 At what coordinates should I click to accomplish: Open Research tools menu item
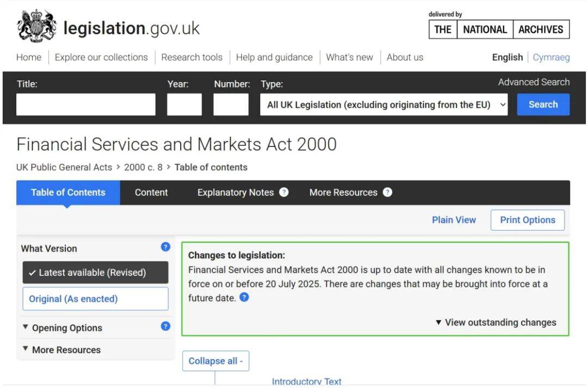coord(192,57)
